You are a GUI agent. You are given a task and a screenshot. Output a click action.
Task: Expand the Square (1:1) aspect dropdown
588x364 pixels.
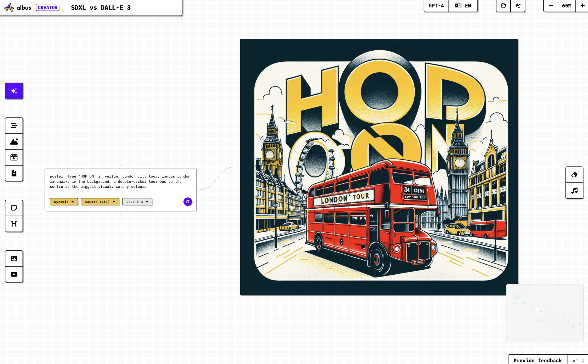[x=100, y=202]
